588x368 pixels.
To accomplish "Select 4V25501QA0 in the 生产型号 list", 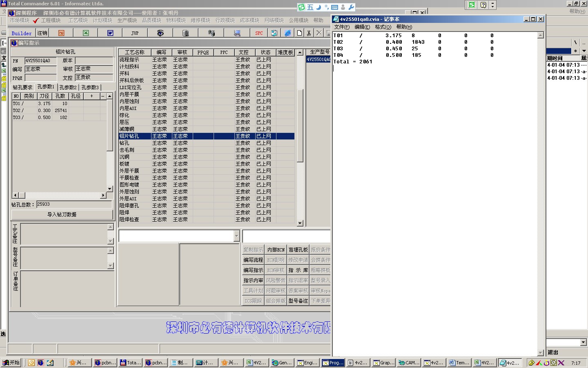I will click(x=318, y=60).
